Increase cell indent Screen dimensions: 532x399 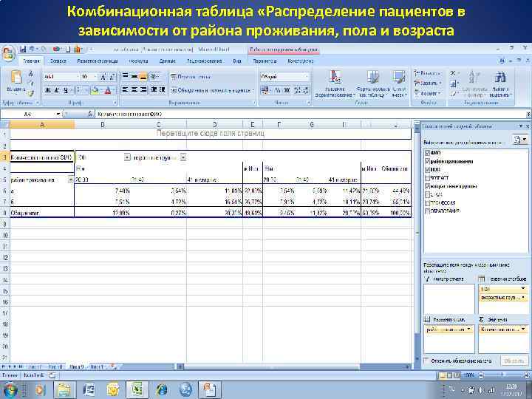[163, 90]
